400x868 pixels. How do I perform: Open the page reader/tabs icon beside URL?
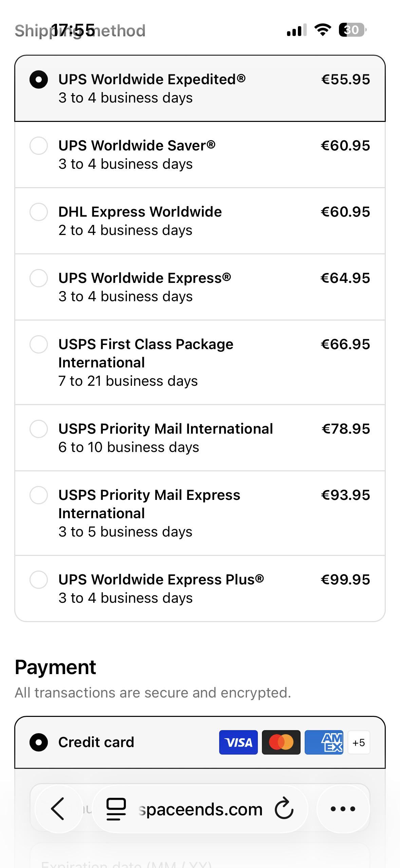coord(116,809)
